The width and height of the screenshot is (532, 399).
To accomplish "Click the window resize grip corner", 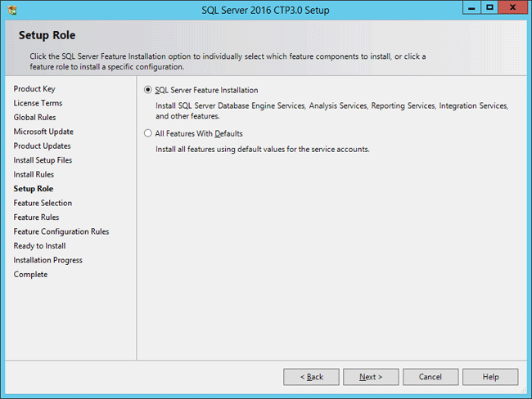I will click(x=524, y=391).
